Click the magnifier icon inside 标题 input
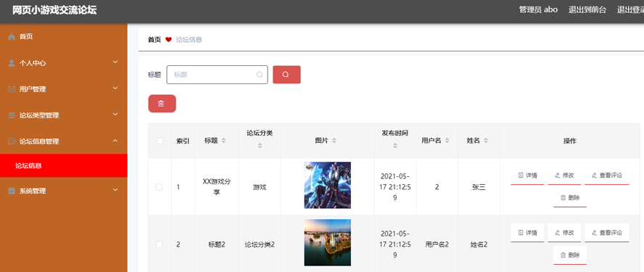644x272 pixels. pos(260,75)
